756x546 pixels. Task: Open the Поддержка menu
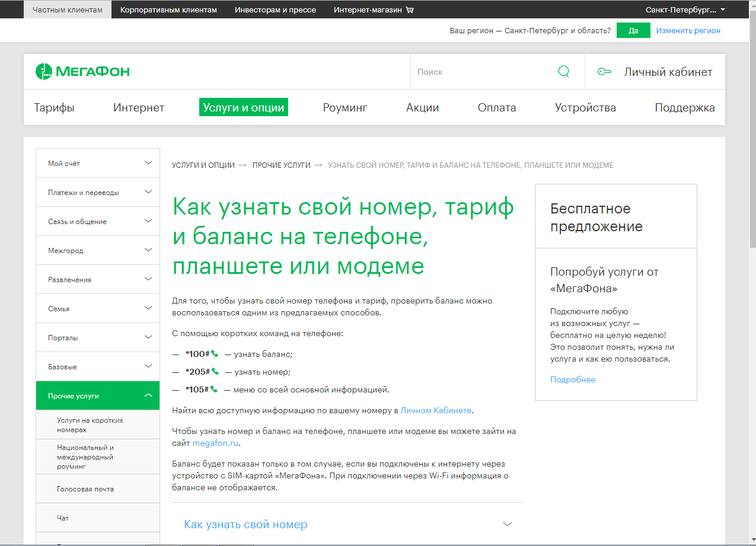pyautogui.click(x=685, y=107)
